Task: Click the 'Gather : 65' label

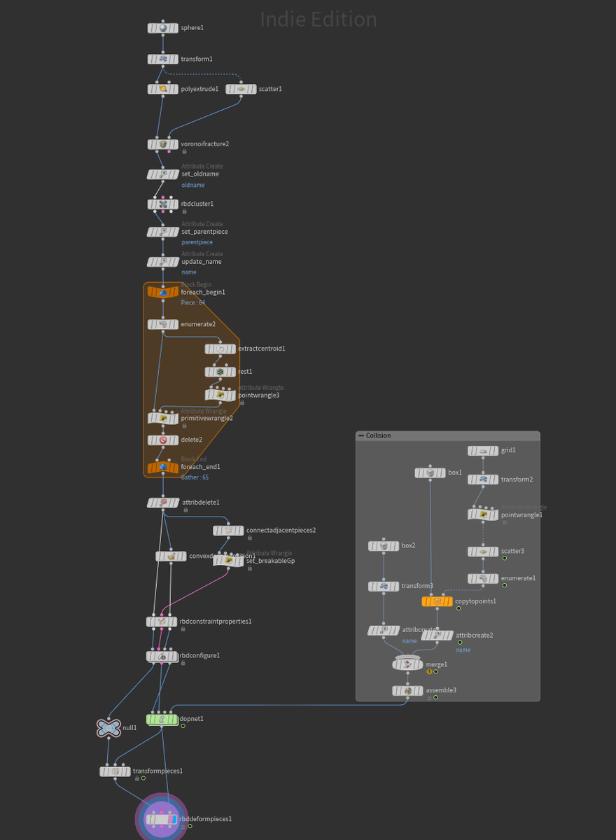Action: coord(195,477)
